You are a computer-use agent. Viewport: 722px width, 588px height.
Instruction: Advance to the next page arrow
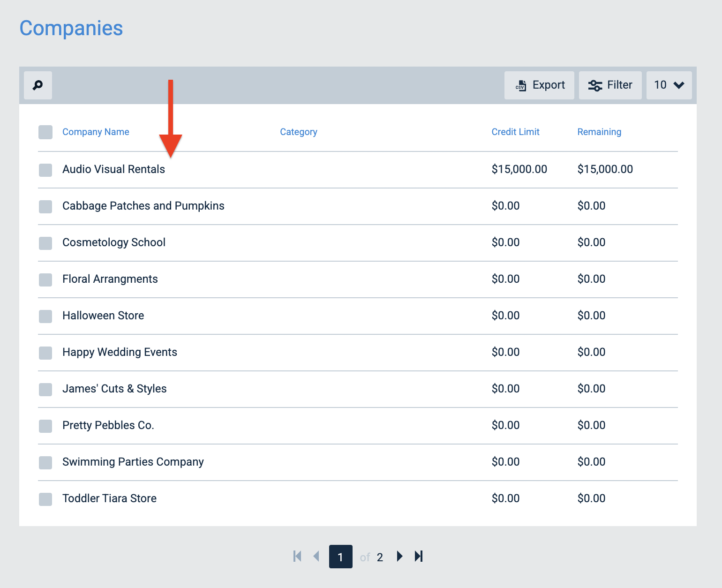(399, 557)
